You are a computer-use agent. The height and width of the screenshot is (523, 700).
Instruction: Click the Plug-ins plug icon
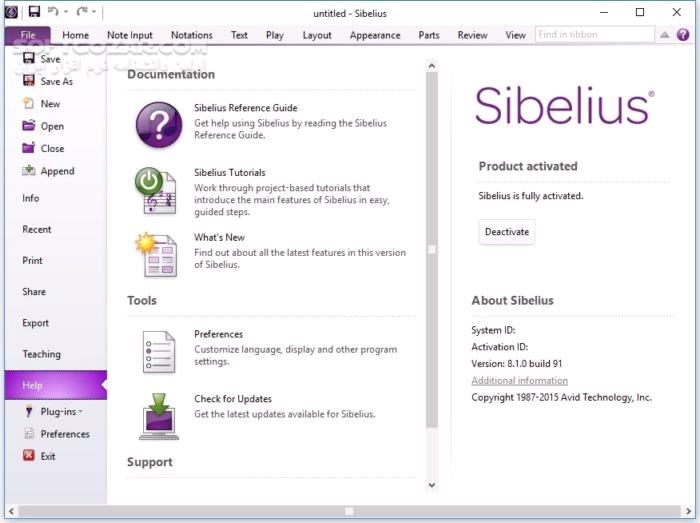click(x=29, y=411)
